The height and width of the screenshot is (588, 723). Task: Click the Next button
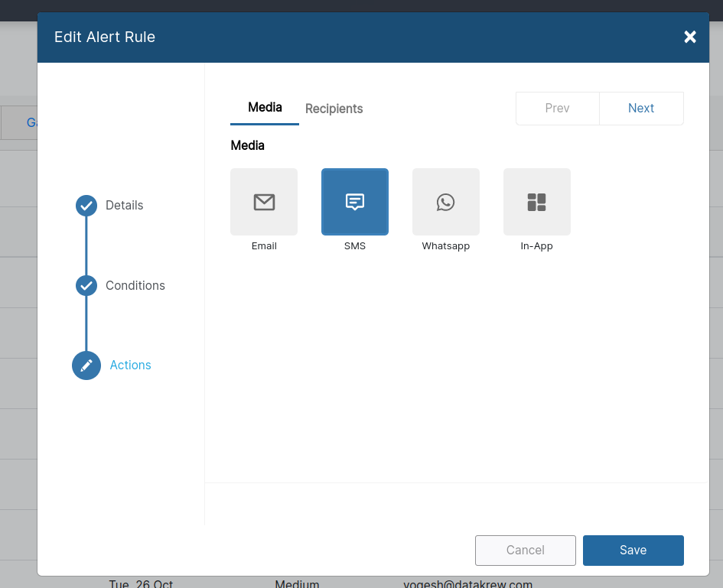pyautogui.click(x=641, y=108)
